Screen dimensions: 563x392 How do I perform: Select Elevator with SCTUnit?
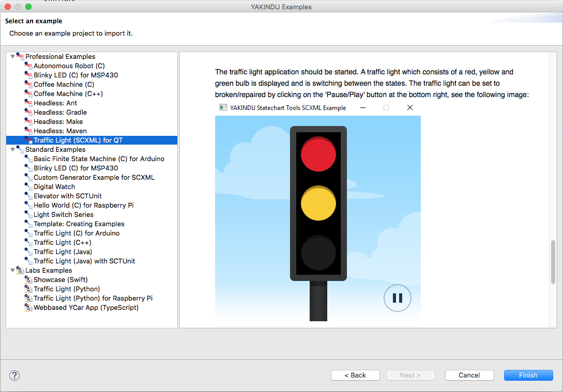point(67,196)
